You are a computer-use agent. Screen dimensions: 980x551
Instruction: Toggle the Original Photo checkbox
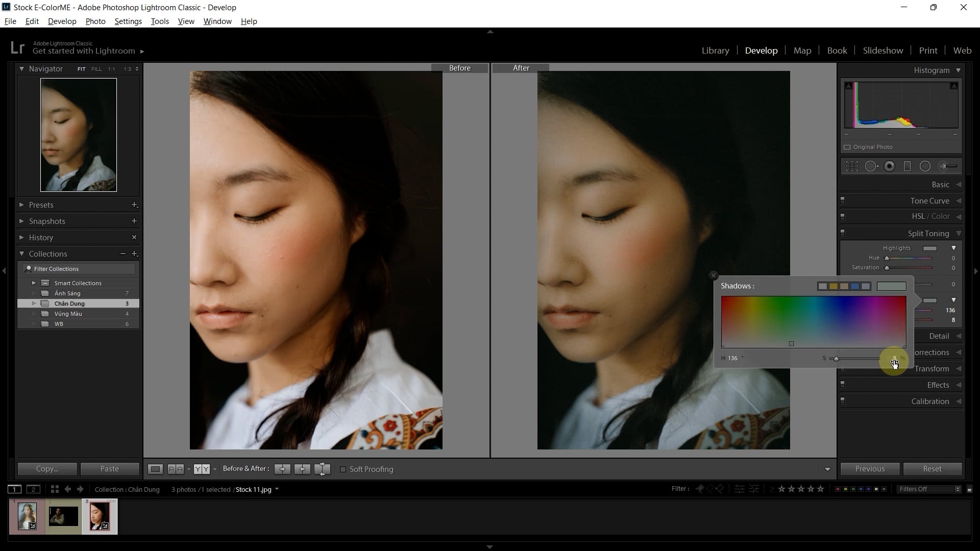click(x=847, y=147)
